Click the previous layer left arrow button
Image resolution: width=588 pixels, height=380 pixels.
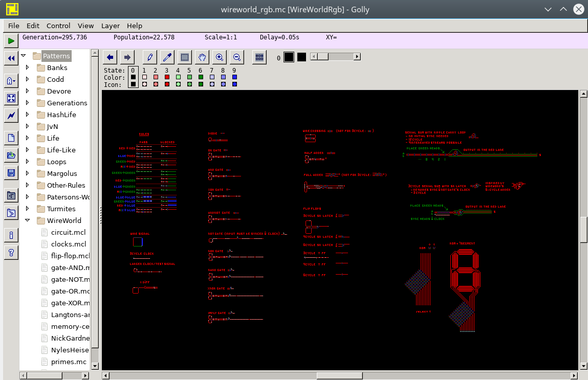tap(110, 57)
